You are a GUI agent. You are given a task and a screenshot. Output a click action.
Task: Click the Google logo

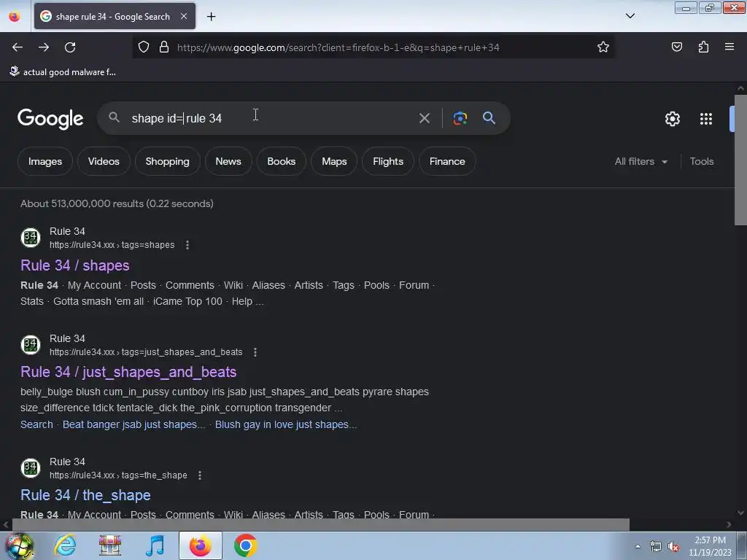(x=50, y=119)
